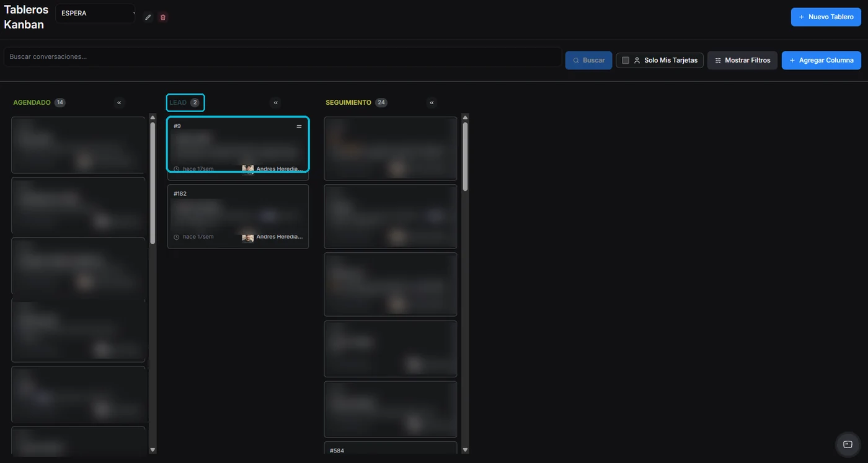Click the red trash icon to delete board
The height and width of the screenshot is (463, 868).
click(x=163, y=17)
